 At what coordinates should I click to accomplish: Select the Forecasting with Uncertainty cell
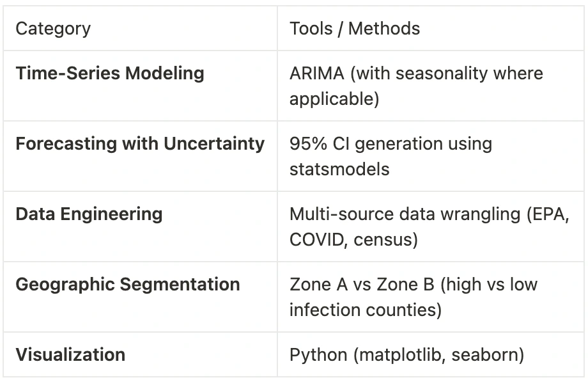pyautogui.click(x=139, y=143)
